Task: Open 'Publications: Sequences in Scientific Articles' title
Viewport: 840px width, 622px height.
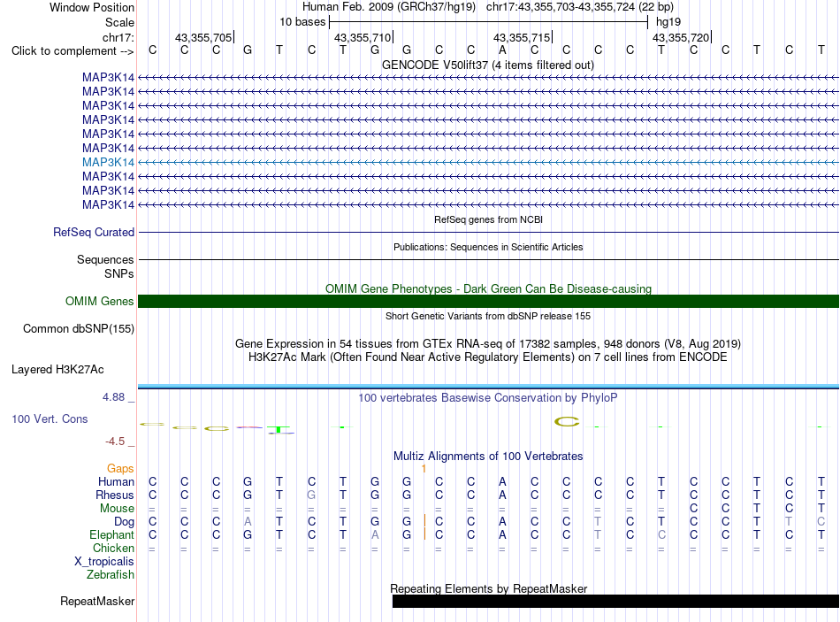Action: [x=488, y=247]
